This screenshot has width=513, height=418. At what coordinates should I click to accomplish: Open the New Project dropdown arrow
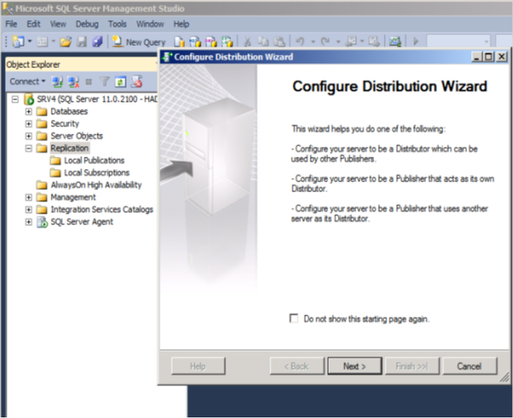30,41
